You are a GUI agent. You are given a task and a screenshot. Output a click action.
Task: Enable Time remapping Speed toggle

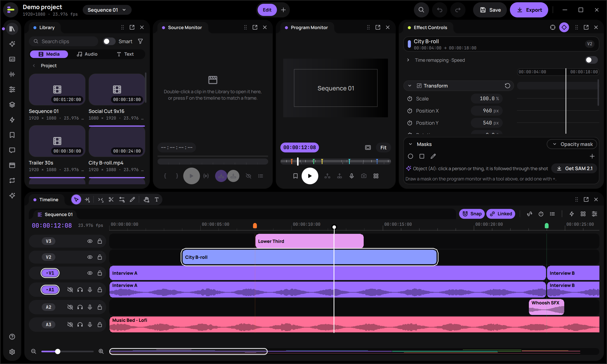coord(591,60)
